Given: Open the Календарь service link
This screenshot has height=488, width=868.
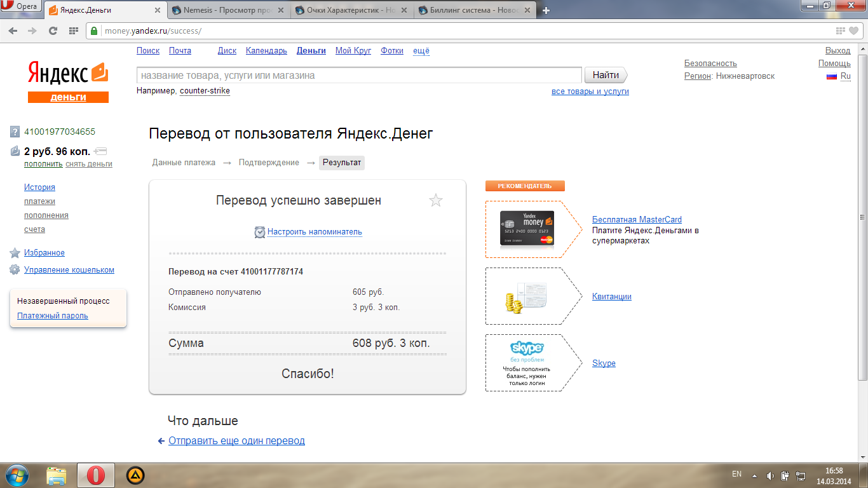Looking at the screenshot, I should (x=267, y=51).
